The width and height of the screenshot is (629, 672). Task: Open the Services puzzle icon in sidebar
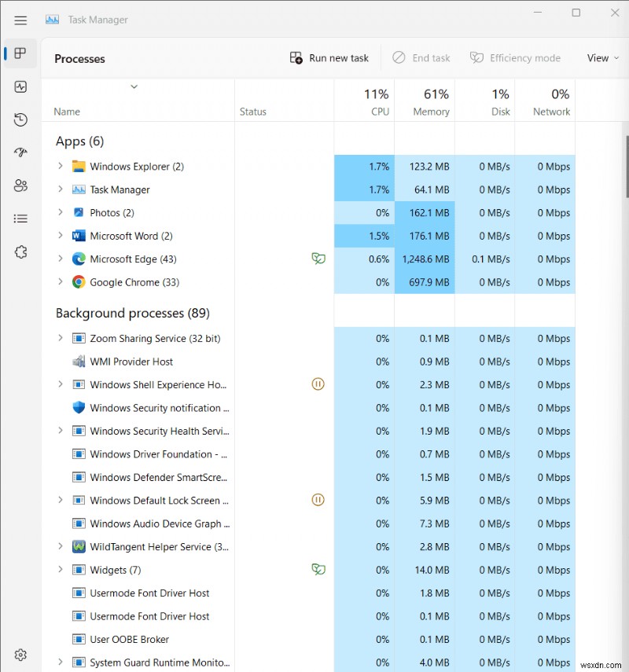point(20,252)
